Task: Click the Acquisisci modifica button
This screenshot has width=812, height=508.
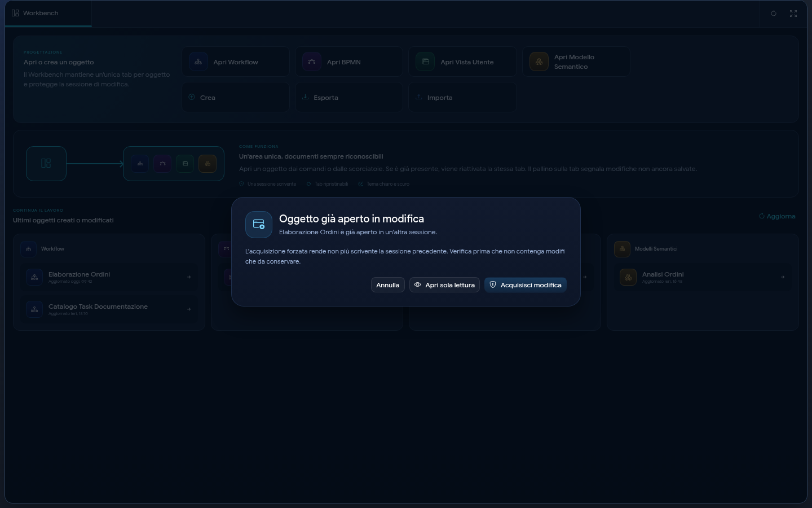Action: pos(525,285)
